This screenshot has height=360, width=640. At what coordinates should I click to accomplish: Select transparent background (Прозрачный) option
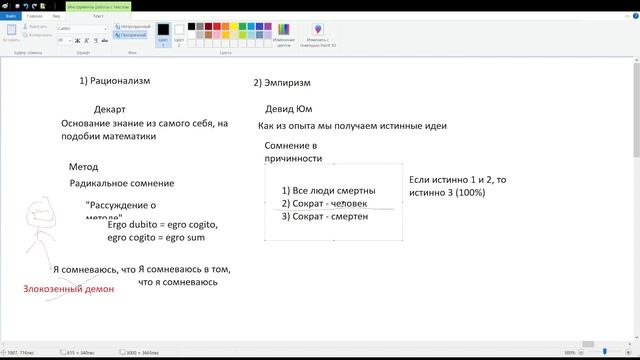coord(131,35)
